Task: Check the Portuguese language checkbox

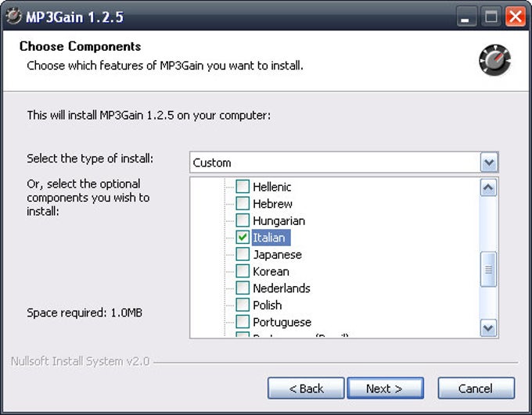Action: point(243,322)
